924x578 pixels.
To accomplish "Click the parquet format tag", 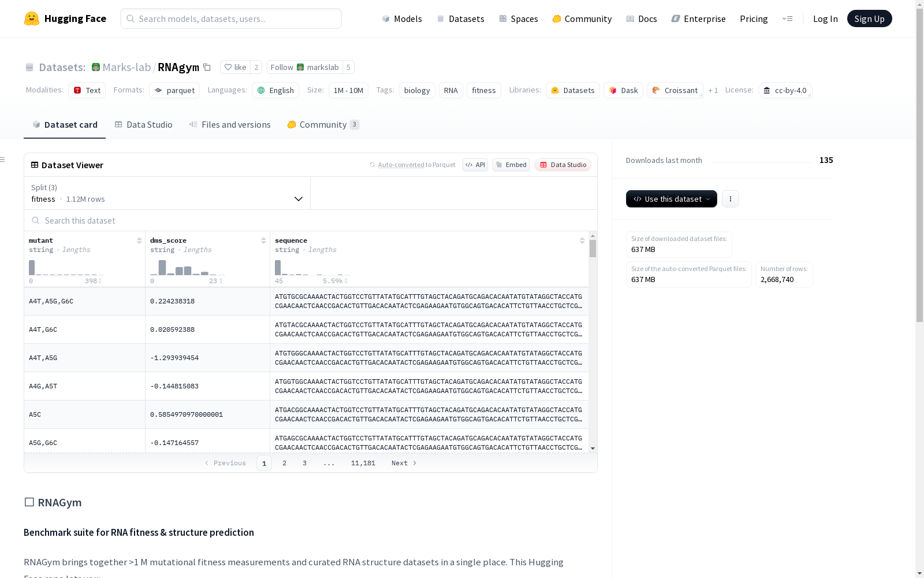I will coord(174,90).
